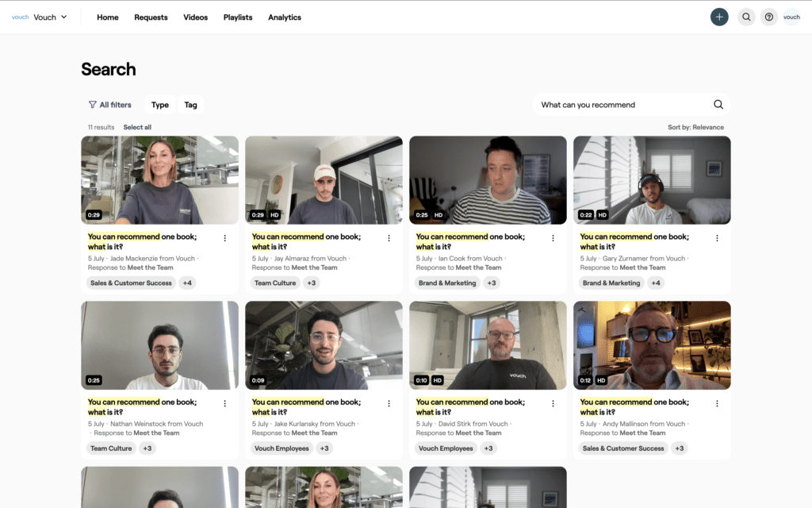Viewport: 812px width, 508px height.
Task: Click the plus create button
Action: pyautogui.click(x=719, y=17)
